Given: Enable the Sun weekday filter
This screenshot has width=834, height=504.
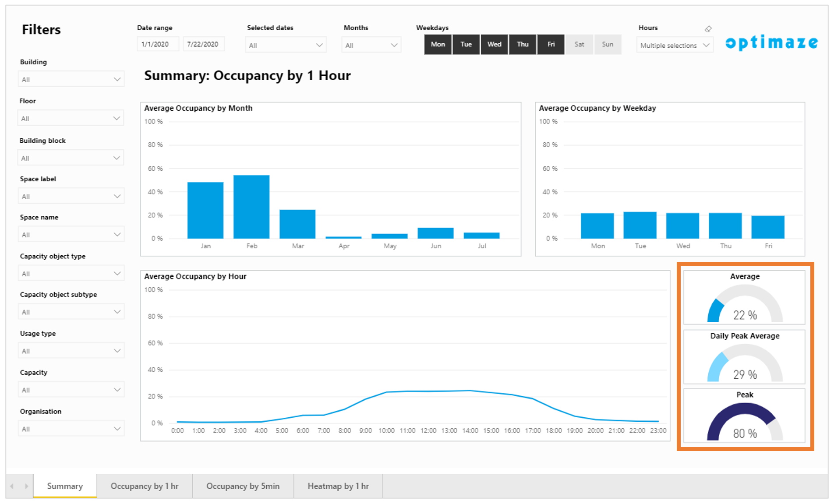Looking at the screenshot, I should tap(607, 44).
